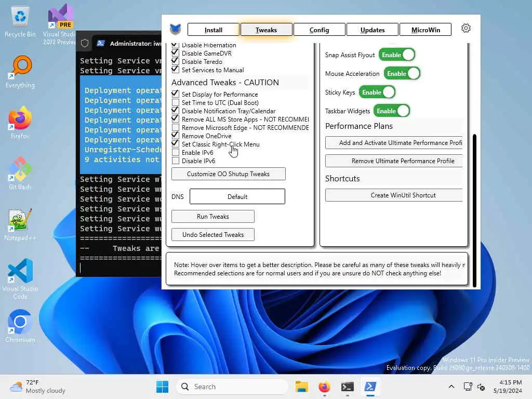Launch Visual Studio Code desktop icon
The width and height of the screenshot is (532, 399).
tap(20, 279)
